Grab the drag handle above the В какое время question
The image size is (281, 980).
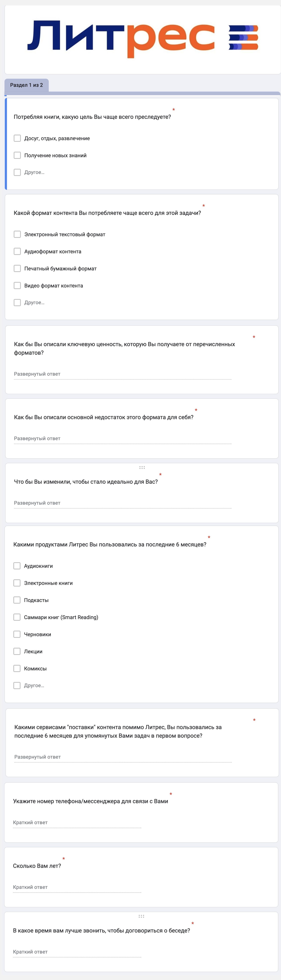click(142, 916)
